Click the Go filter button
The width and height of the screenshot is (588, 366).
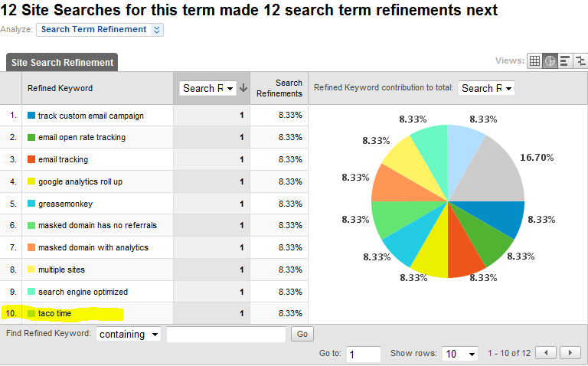(302, 334)
